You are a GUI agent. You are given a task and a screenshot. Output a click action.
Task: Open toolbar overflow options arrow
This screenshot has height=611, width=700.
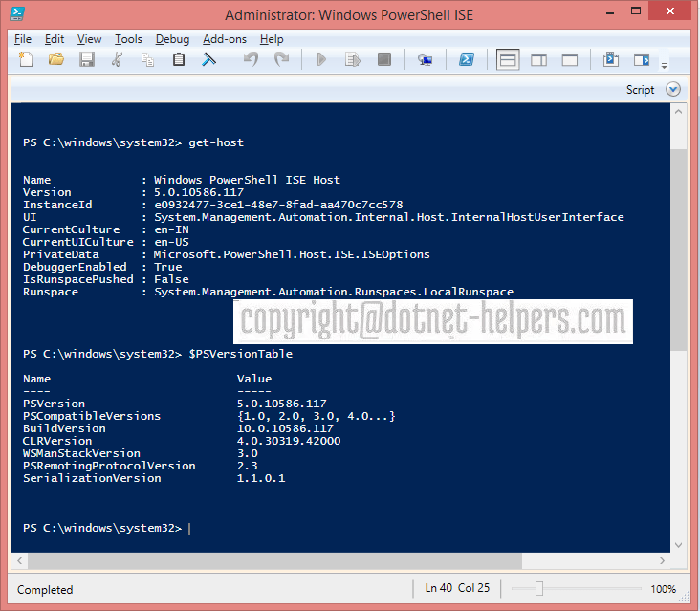(x=665, y=65)
